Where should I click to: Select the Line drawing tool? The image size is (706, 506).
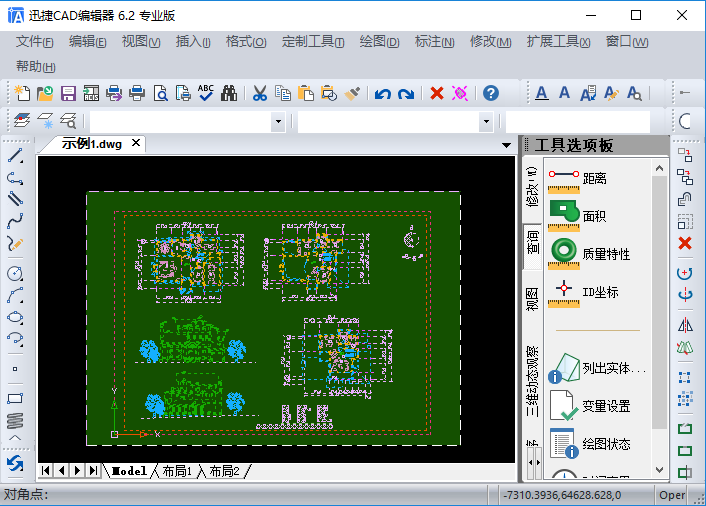[15, 157]
